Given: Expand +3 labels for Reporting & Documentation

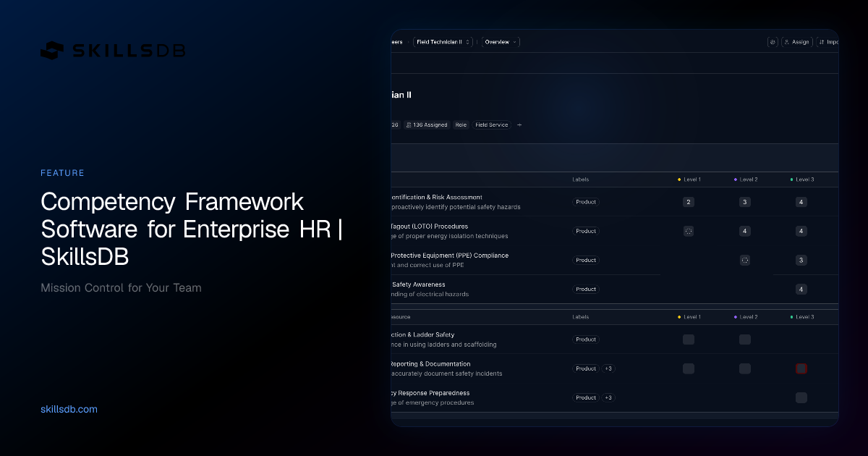Looking at the screenshot, I should 608,368.
